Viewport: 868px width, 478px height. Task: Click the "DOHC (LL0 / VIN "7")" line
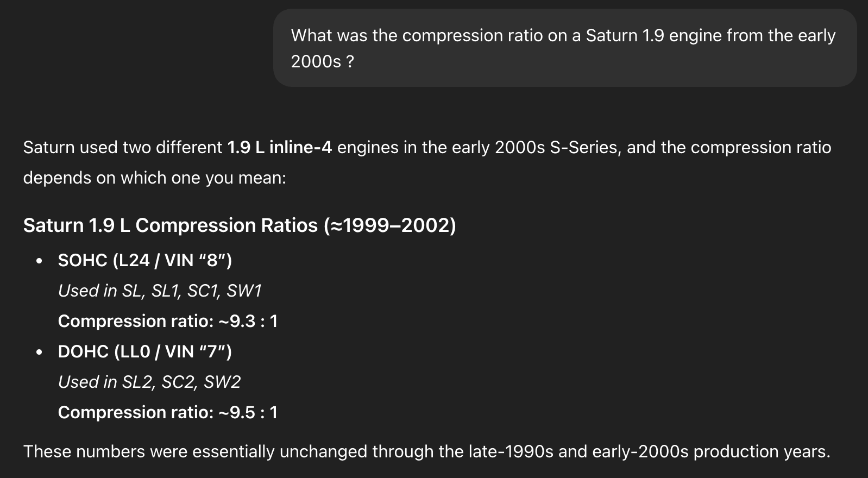[x=145, y=352]
